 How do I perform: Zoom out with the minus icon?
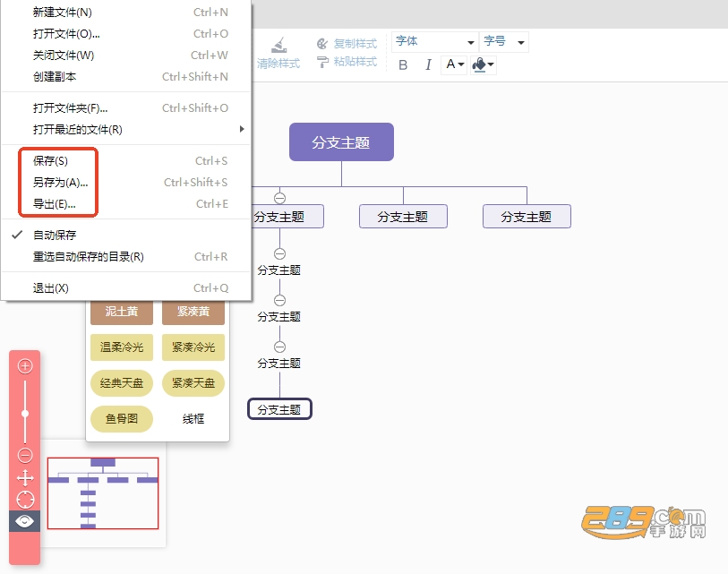pos(25,455)
